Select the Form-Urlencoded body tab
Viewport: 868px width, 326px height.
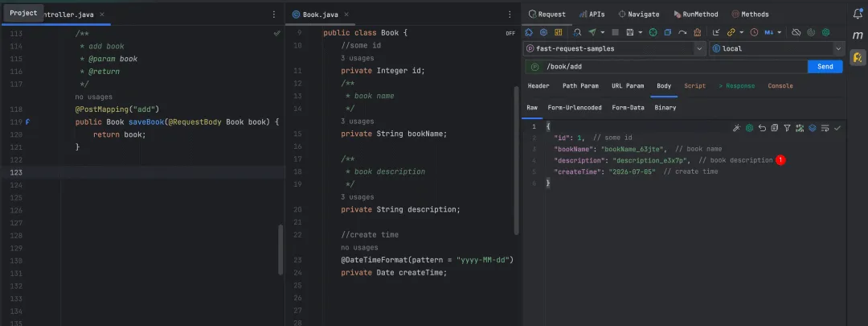tap(575, 108)
